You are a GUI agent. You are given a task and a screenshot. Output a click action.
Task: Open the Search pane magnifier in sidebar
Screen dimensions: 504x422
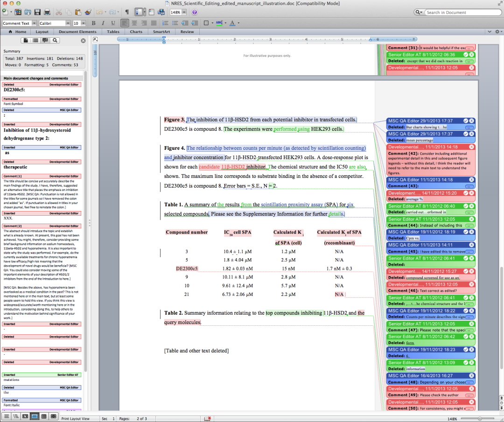click(55, 40)
